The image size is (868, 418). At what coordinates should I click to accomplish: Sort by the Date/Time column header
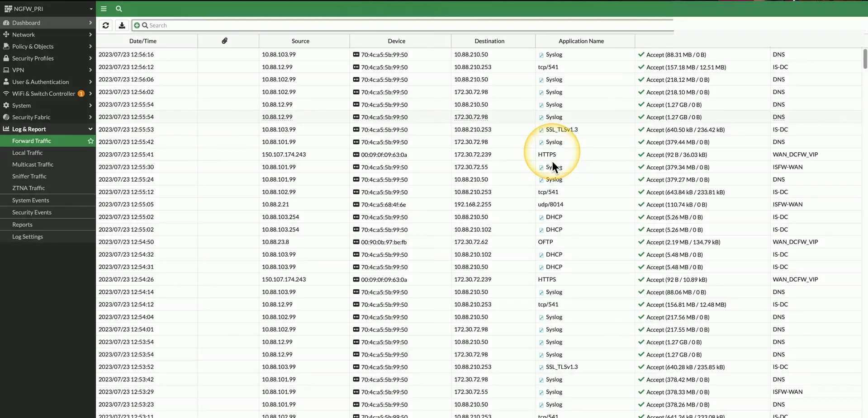tap(142, 41)
